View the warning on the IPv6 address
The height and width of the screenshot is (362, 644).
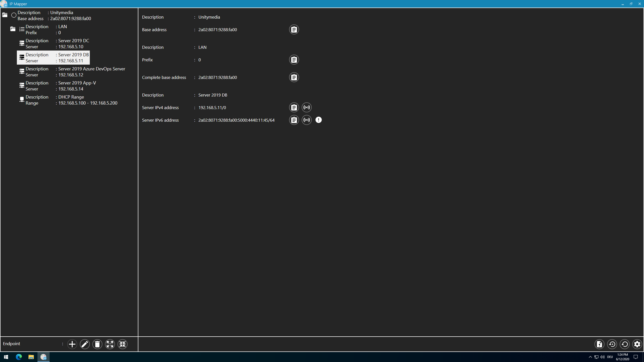318,120
